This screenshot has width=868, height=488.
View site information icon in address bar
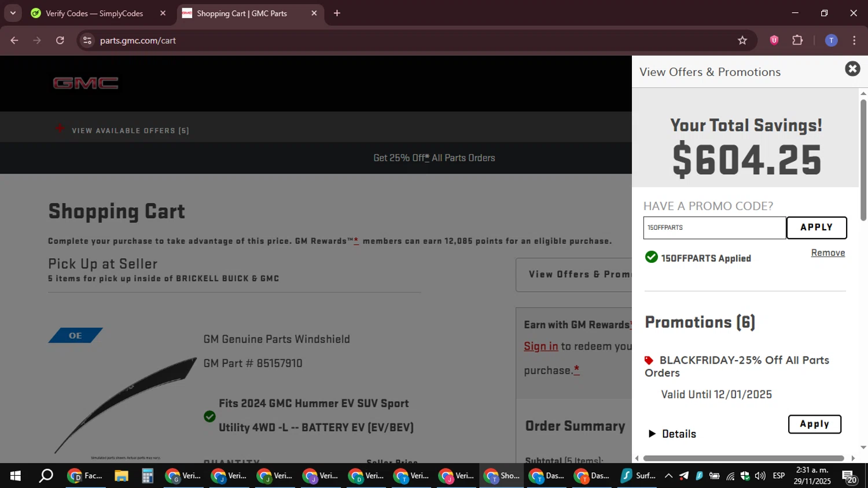[x=87, y=41]
